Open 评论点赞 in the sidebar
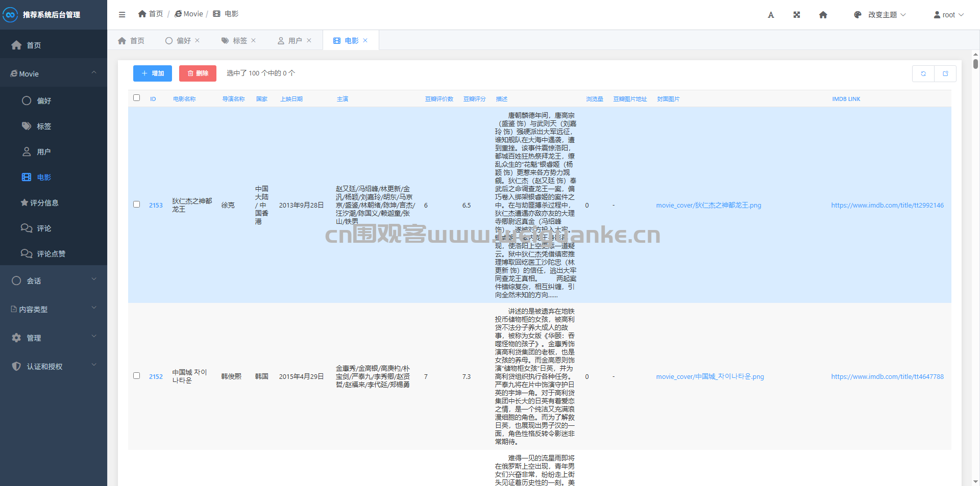 pyautogui.click(x=54, y=253)
